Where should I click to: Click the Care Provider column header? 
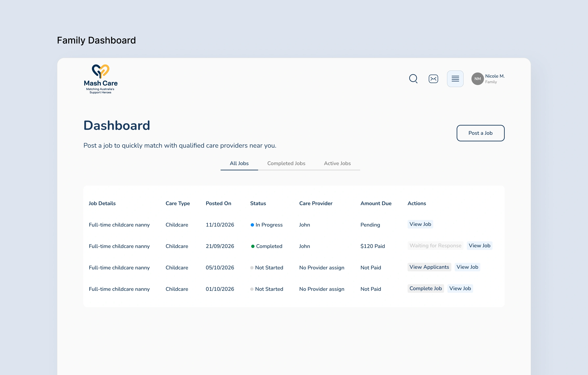[316, 203]
